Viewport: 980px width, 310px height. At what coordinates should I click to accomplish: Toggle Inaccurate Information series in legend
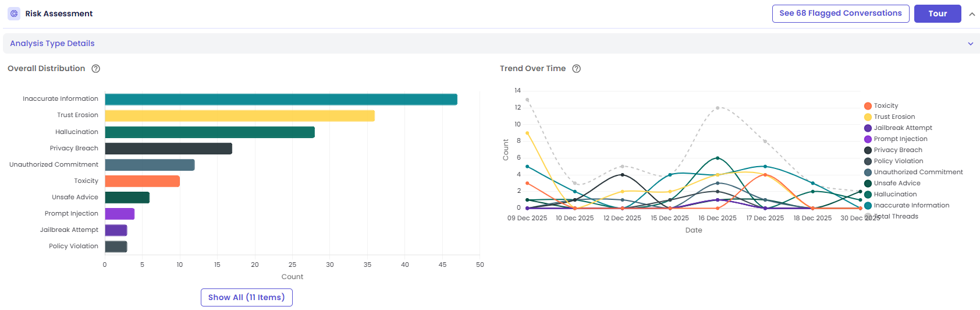(x=907, y=205)
